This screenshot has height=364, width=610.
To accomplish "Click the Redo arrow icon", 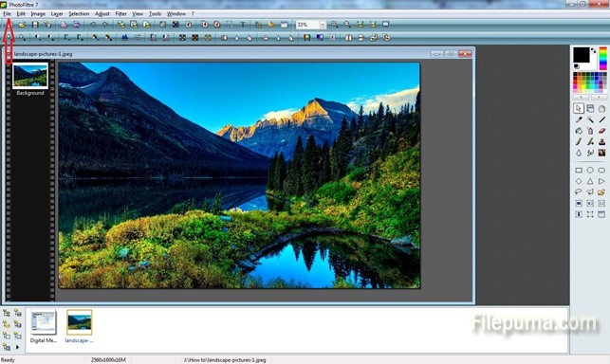I will (x=105, y=25).
